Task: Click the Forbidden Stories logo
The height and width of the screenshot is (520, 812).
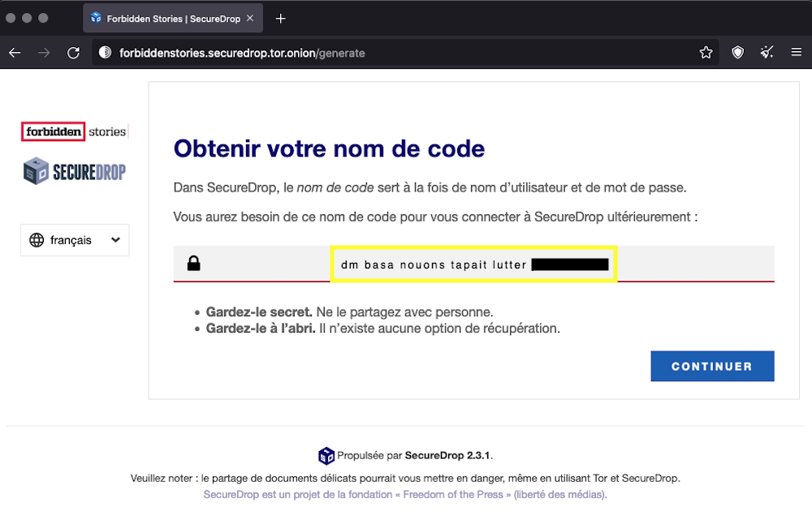Action: 74,131
